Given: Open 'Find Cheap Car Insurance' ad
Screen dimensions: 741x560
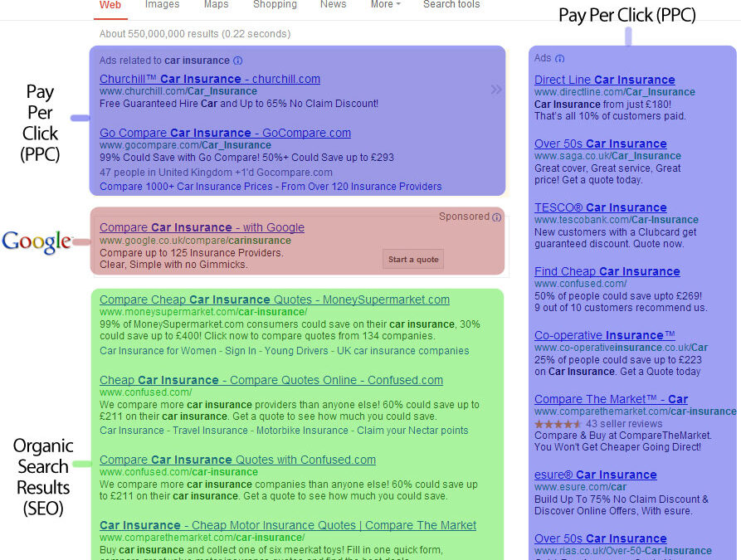Looking at the screenshot, I should (x=607, y=271).
